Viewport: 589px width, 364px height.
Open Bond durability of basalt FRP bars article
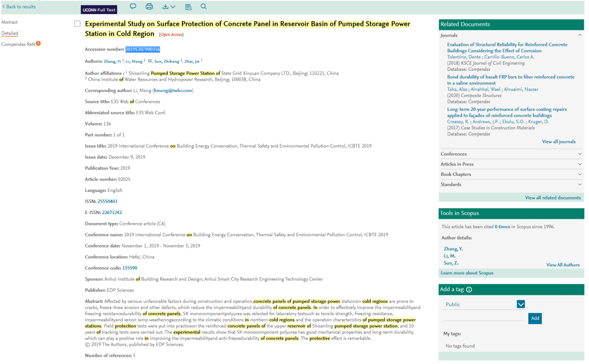pos(511,80)
